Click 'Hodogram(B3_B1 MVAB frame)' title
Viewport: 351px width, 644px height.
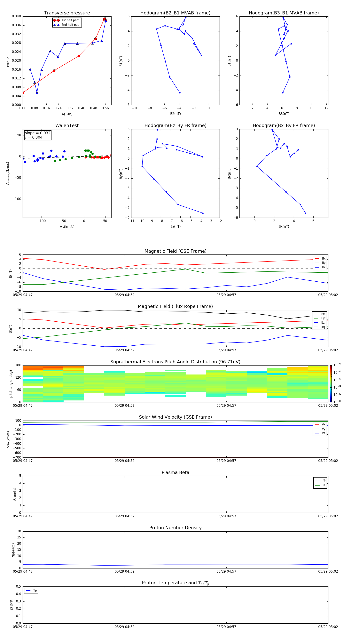[x=284, y=13]
